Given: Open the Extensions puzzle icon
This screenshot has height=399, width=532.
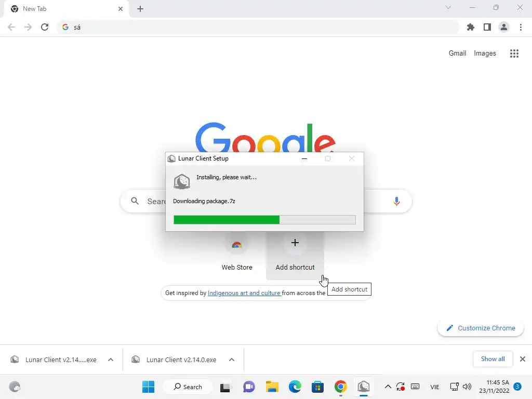Looking at the screenshot, I should [x=471, y=27].
